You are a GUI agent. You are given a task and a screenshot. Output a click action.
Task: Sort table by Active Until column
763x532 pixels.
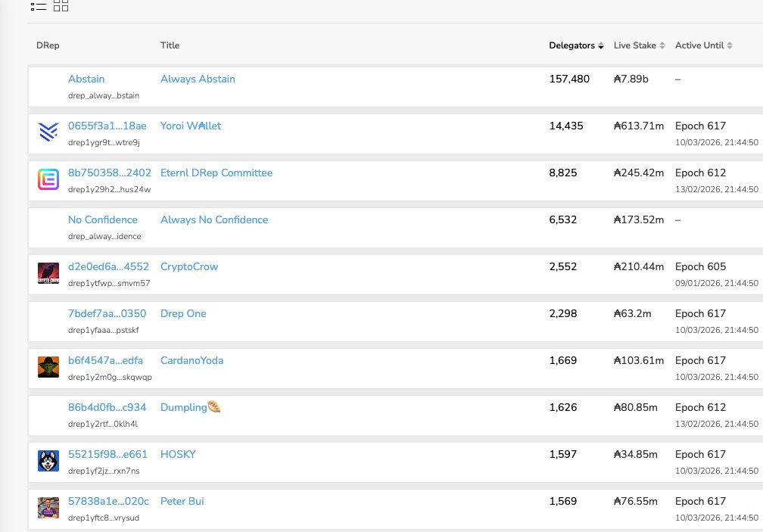(704, 45)
